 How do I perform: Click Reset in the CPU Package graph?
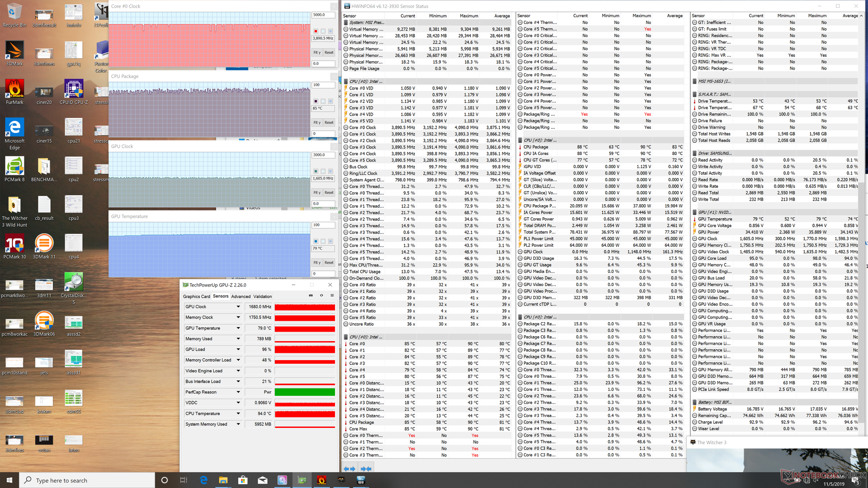[329, 122]
